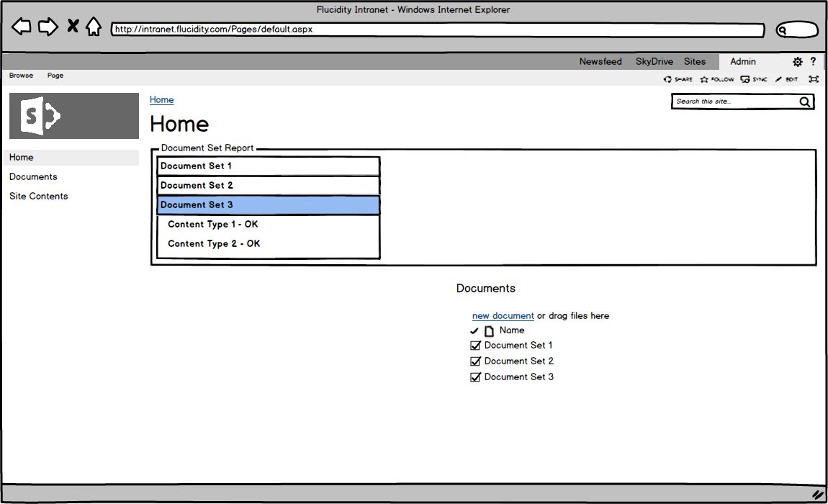Open Sites in top bar
This screenshot has height=504, width=828.
click(x=694, y=61)
